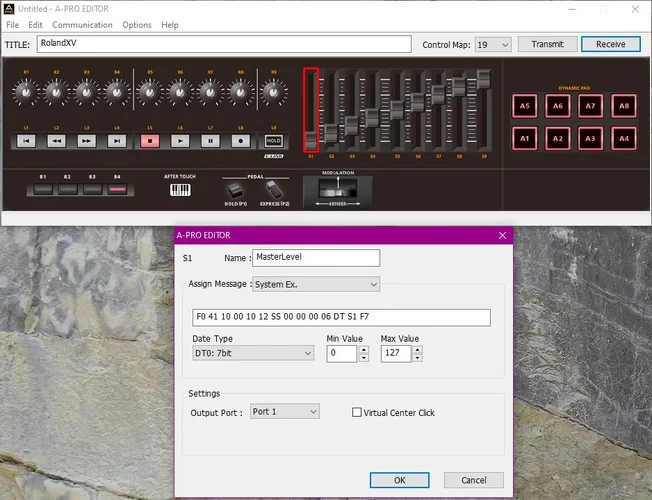Image resolution: width=652 pixels, height=500 pixels.
Task: Select the R7 rotary knob
Action: pos(210,92)
